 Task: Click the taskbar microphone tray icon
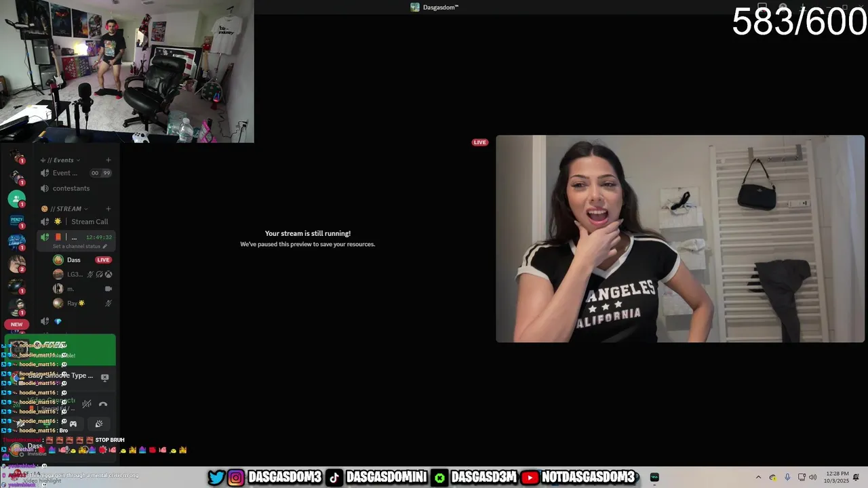pyautogui.click(x=787, y=477)
